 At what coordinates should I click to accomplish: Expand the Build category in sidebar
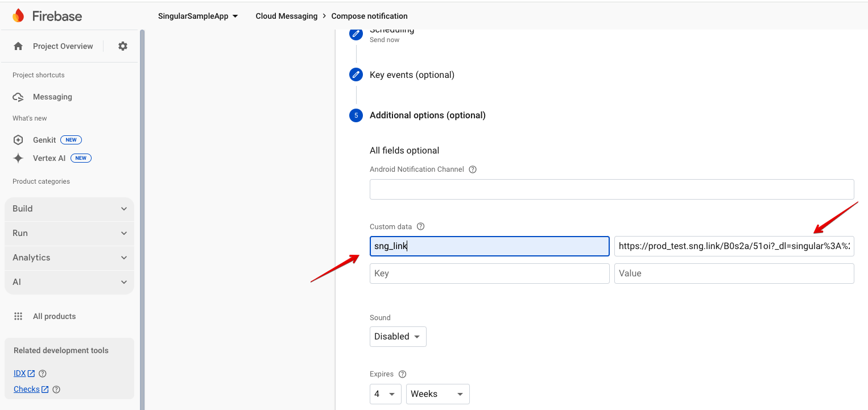click(69, 209)
